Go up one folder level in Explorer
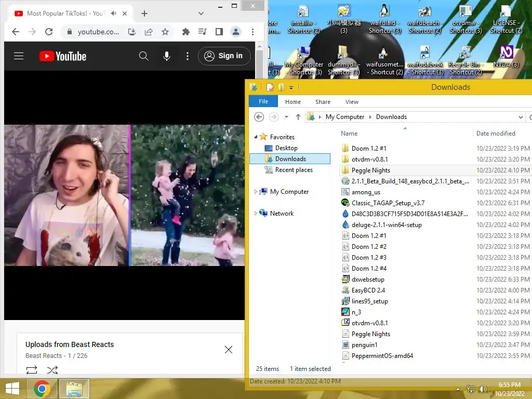 pos(298,117)
